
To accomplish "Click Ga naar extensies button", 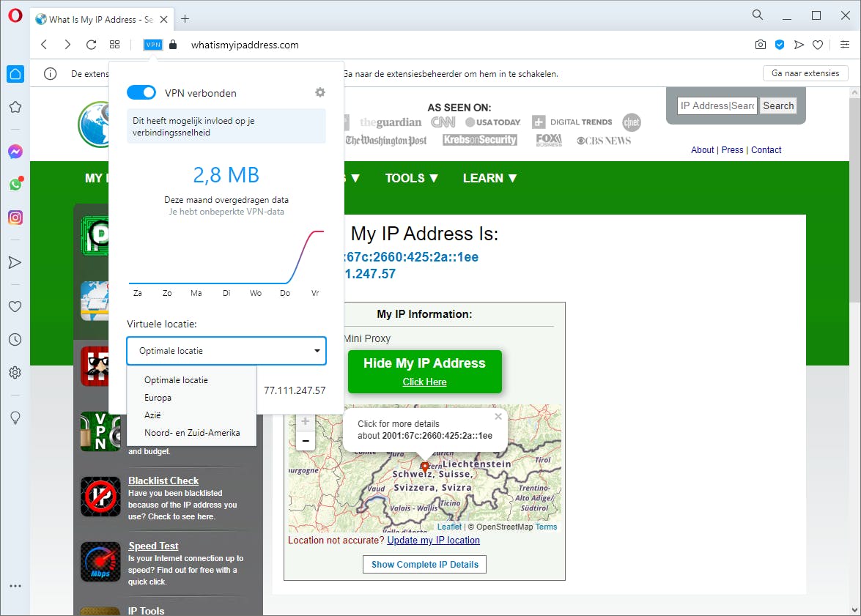I will click(x=805, y=73).
